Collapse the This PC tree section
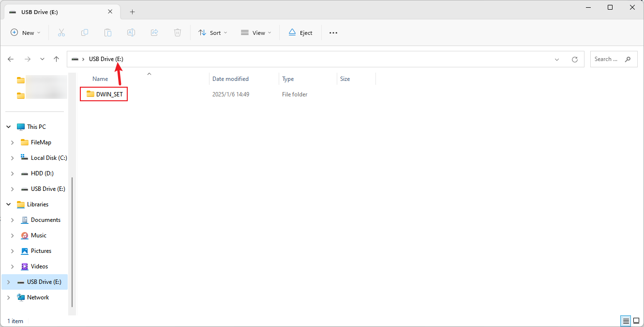 [x=8, y=127]
